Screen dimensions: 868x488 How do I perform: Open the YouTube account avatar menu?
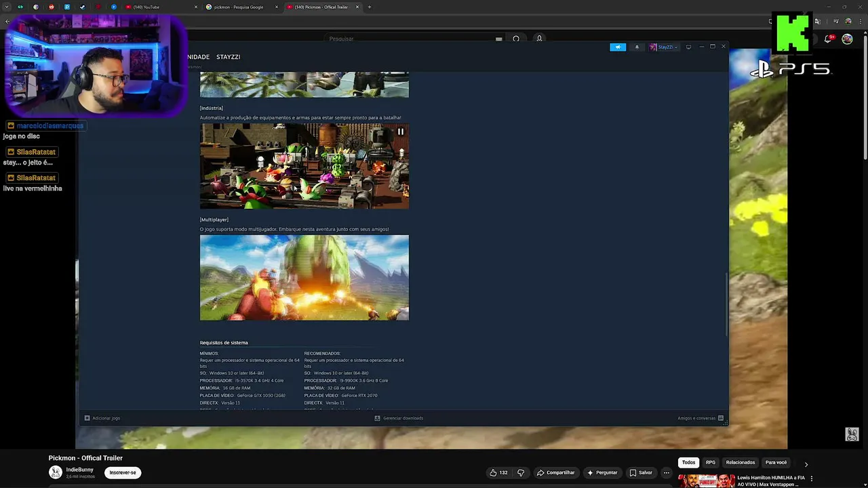[847, 39]
